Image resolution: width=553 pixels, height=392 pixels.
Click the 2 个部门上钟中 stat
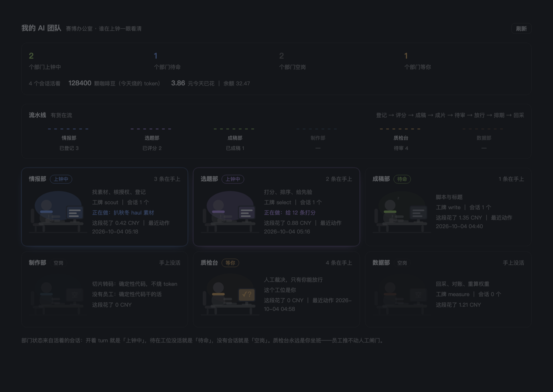pos(45,61)
